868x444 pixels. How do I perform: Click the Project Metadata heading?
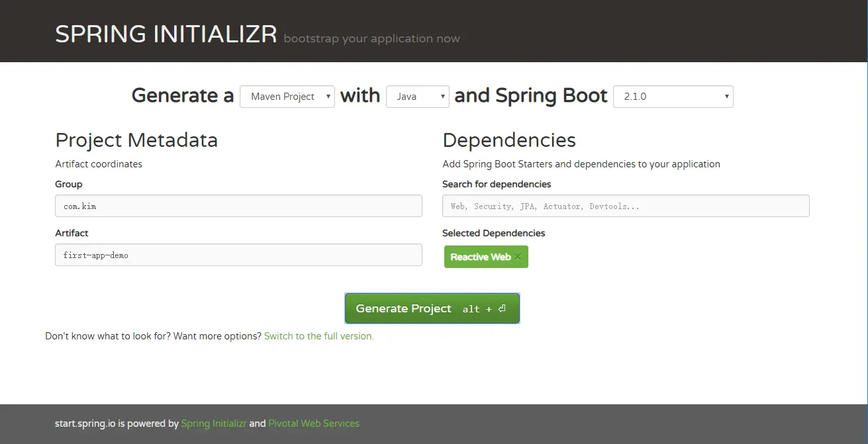(136, 140)
